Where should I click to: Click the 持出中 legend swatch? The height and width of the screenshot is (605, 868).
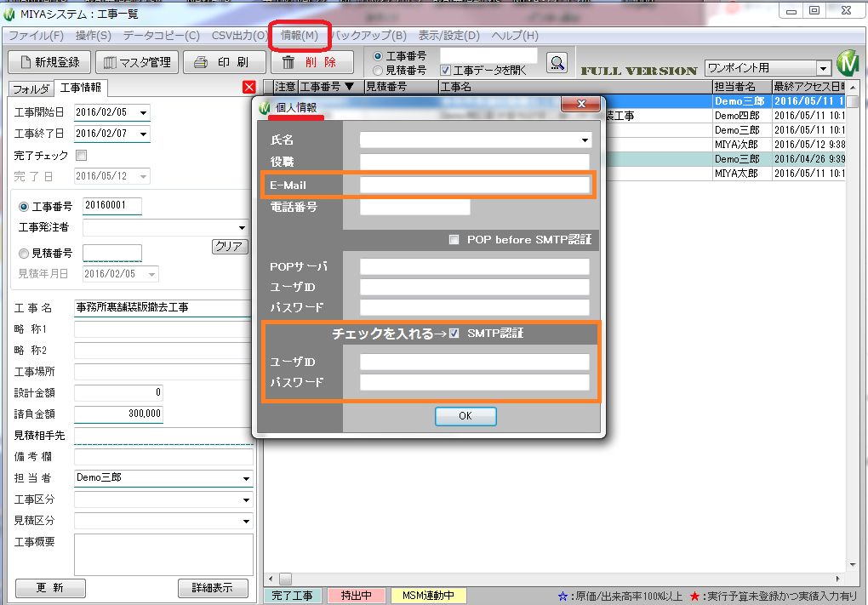tap(356, 596)
